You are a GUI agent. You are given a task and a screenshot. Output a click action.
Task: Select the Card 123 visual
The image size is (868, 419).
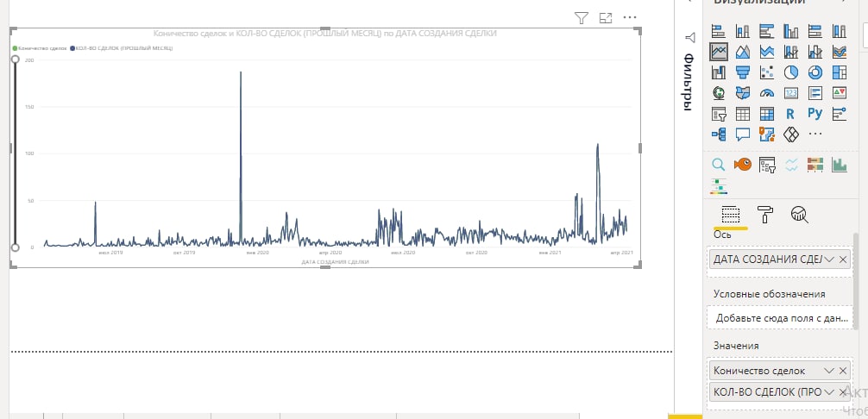click(791, 92)
